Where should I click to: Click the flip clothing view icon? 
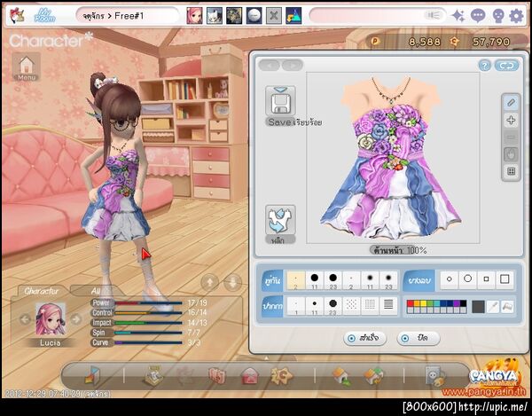(x=280, y=220)
